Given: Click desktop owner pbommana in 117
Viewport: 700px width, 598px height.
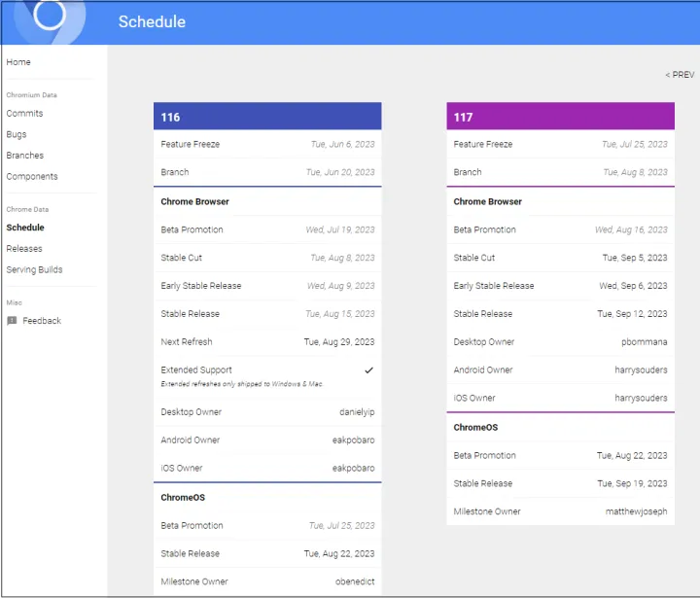Looking at the screenshot, I should tap(645, 342).
